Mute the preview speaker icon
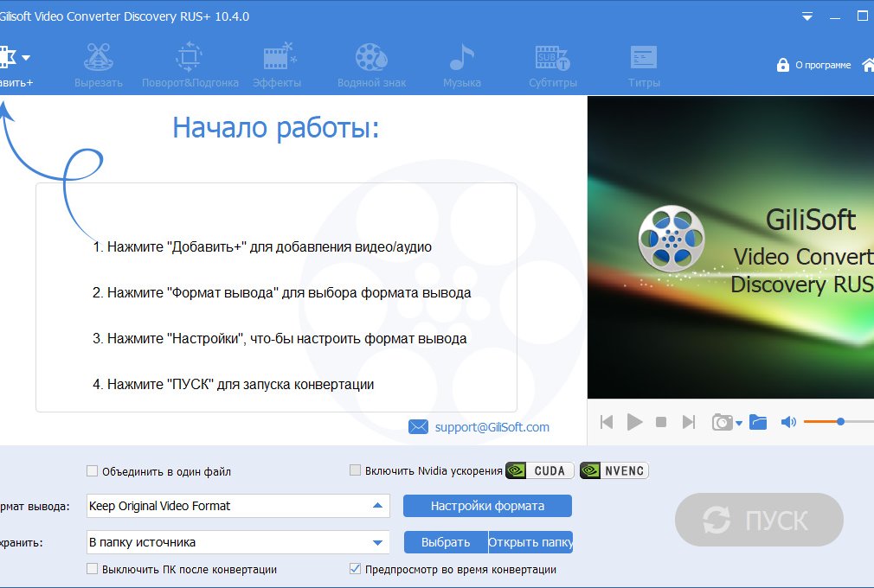Screen dimensions: 874x588 [788, 422]
